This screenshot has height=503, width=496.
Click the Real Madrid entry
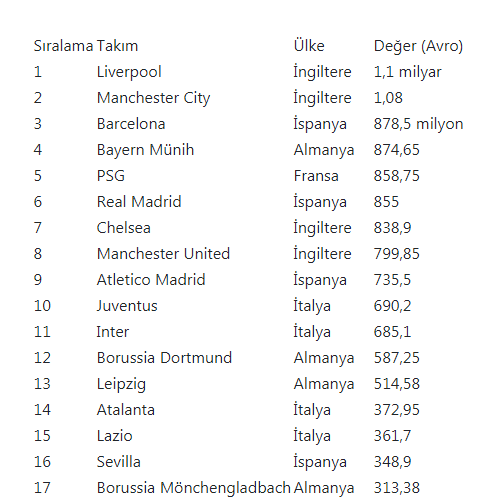pos(139,202)
